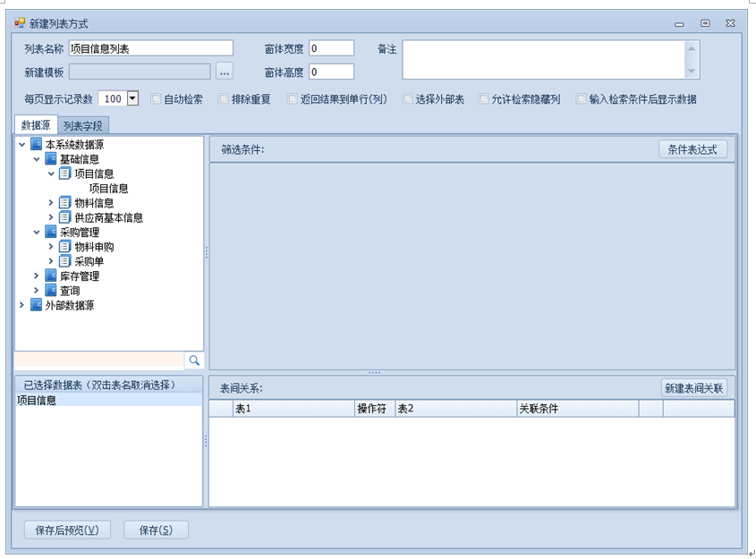Click the 条件表达式 button

(692, 149)
